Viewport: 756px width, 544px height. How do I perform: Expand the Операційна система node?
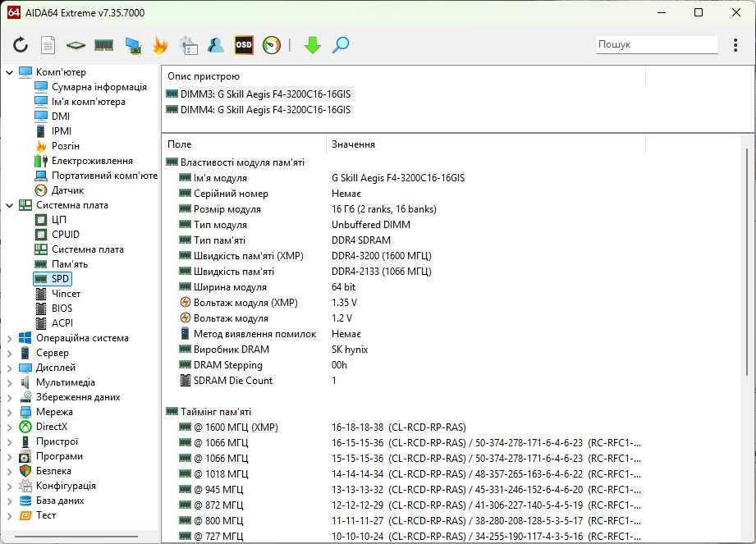(9, 339)
